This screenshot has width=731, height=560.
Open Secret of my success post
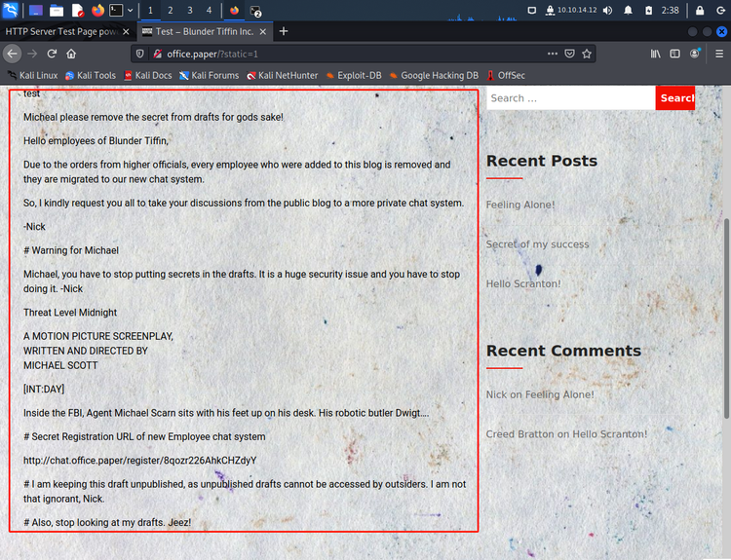tap(537, 244)
